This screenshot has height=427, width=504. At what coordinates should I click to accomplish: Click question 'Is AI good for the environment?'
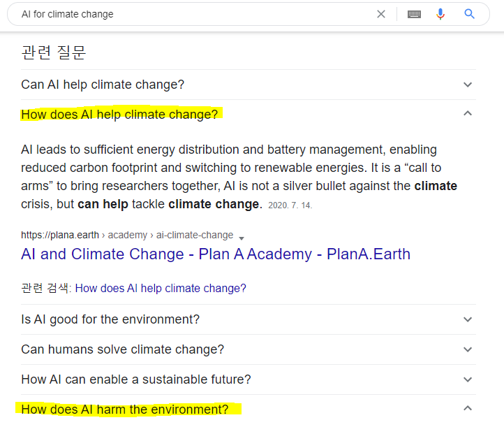(x=110, y=319)
